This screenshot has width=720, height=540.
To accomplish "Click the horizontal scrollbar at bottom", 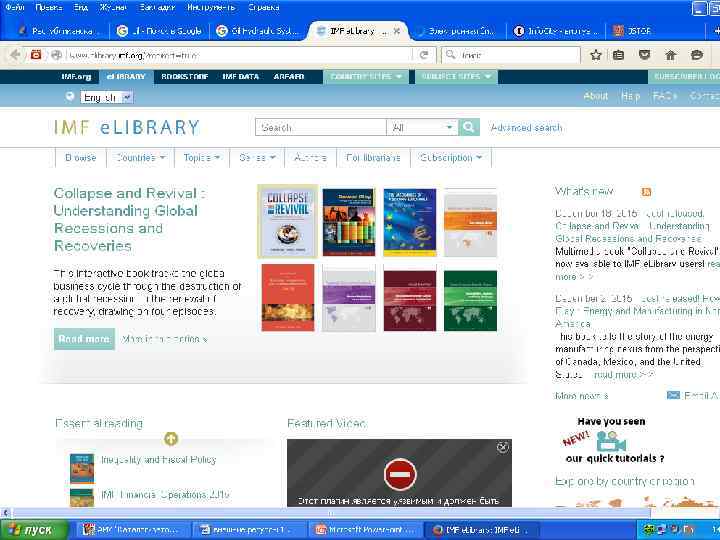I will coord(331,512).
